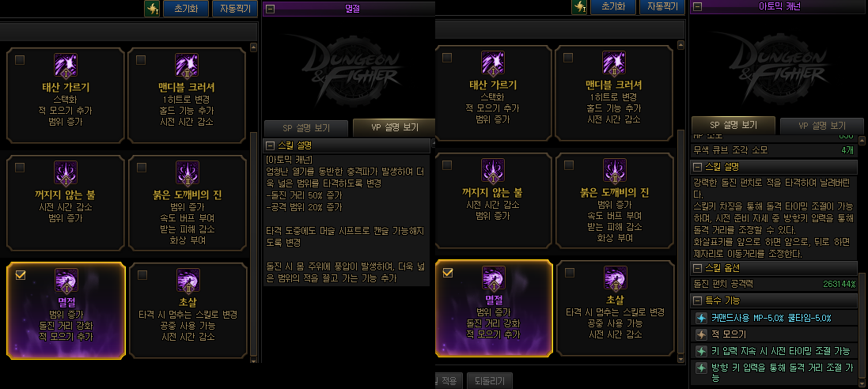Select the 꺼지지 않는 불 icon in right list

click(x=493, y=170)
